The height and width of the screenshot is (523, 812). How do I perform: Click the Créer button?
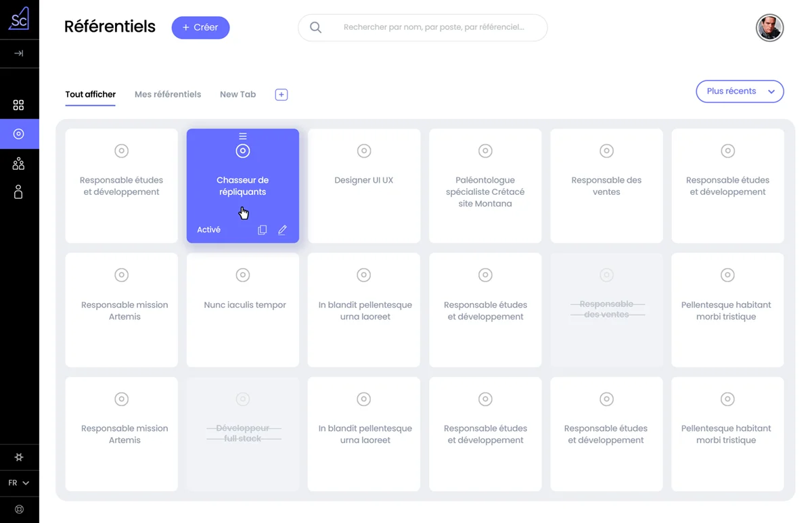coord(200,28)
